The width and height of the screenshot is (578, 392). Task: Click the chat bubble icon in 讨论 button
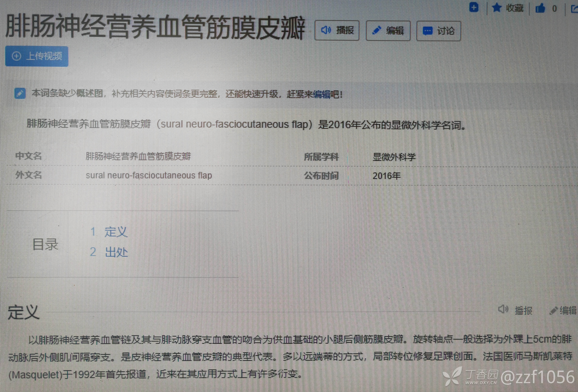coord(427,31)
